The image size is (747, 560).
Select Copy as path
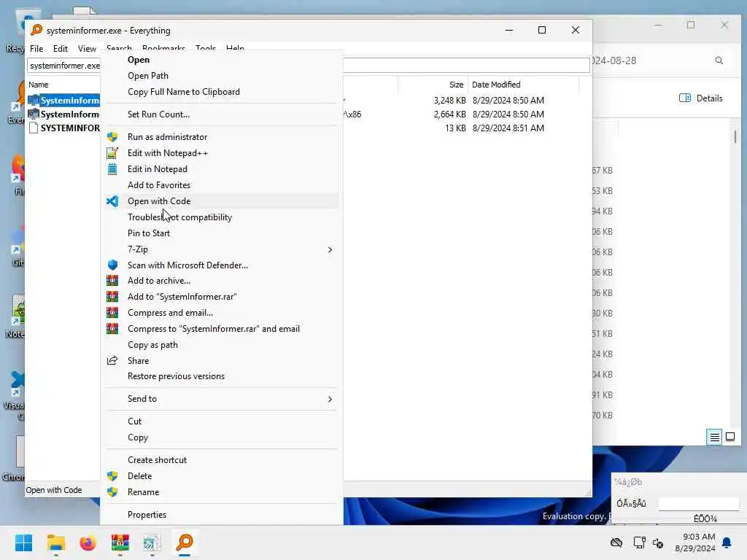152,345
